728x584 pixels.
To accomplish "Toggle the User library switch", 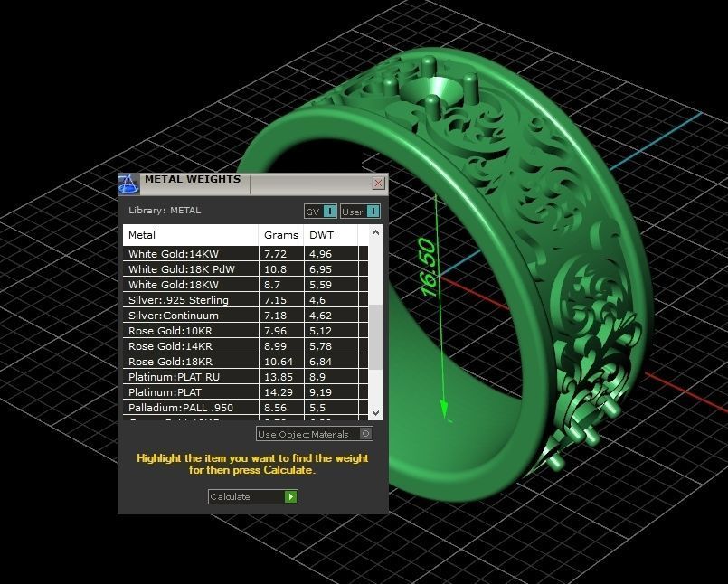I will 360,212.
